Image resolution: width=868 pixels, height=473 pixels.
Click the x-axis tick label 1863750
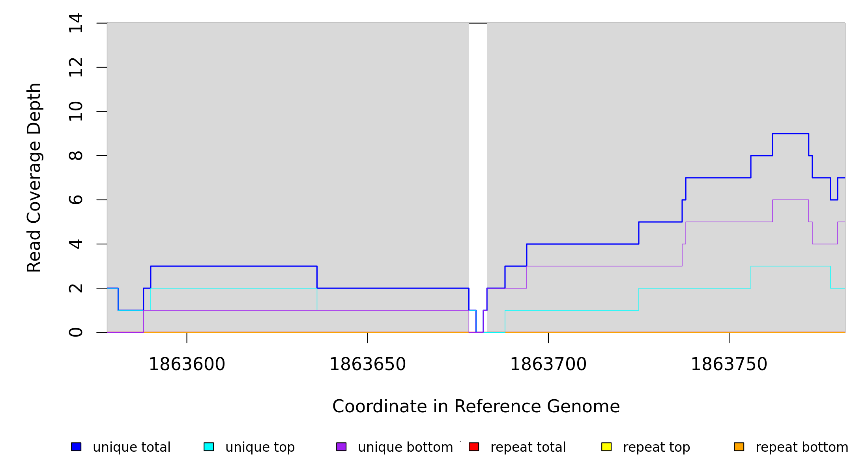(x=729, y=364)
